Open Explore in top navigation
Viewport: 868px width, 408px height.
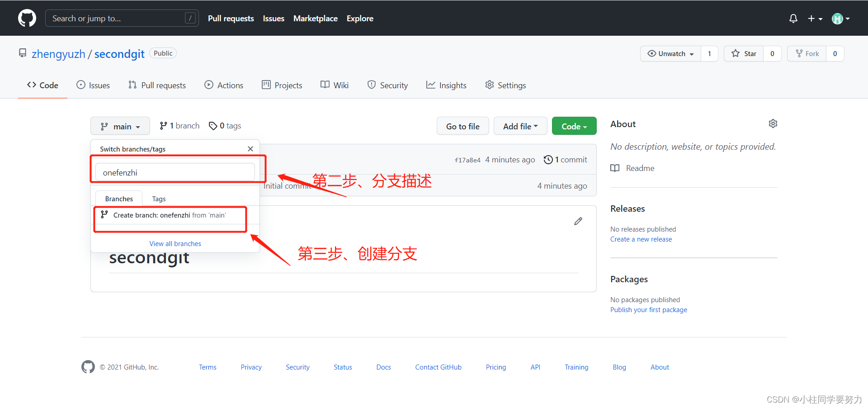360,19
